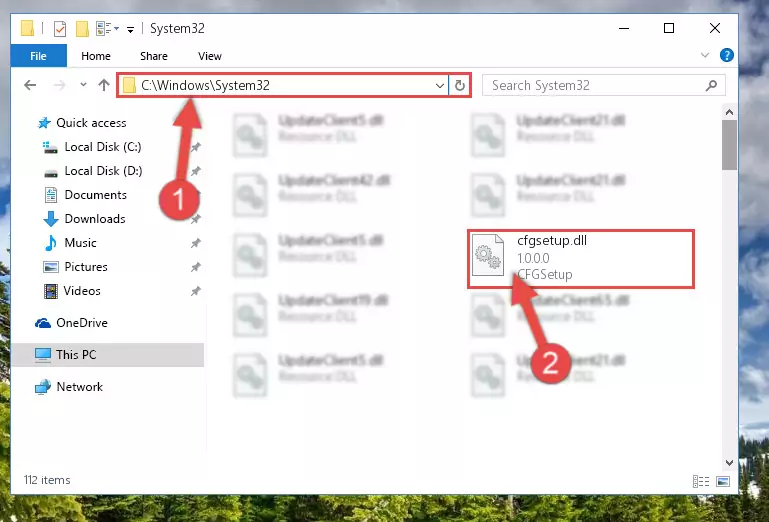Click the cfgsetup.dll gear file icon
Viewport: 769px width, 522px height.
point(488,255)
